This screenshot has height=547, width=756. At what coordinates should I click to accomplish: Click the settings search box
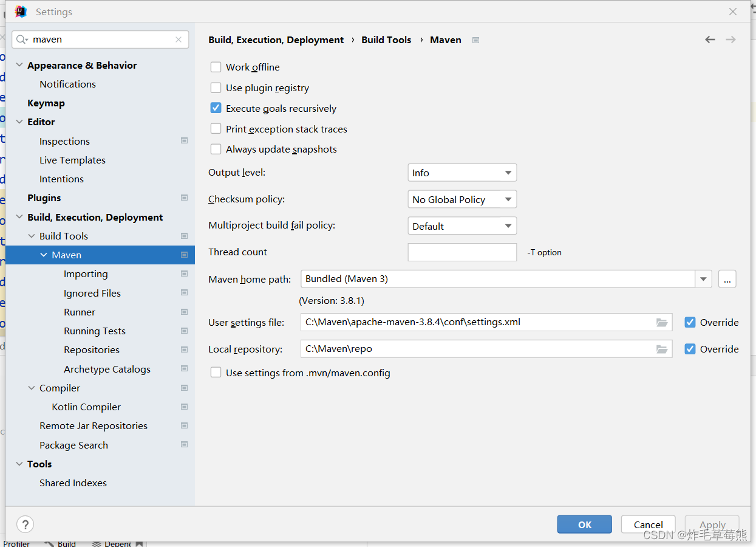click(x=100, y=40)
